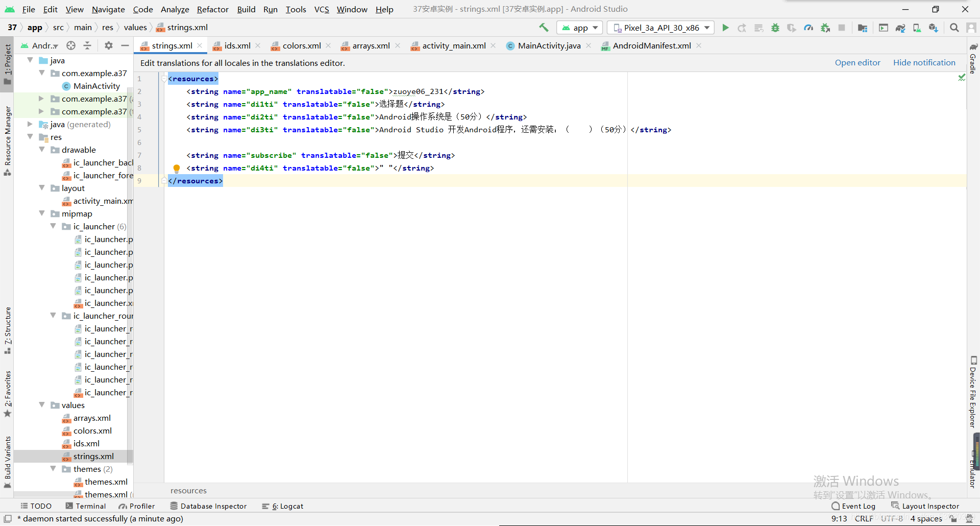Sync project with Gradle files elephant icon
This screenshot has height=526, width=980.
pyautogui.click(x=900, y=28)
